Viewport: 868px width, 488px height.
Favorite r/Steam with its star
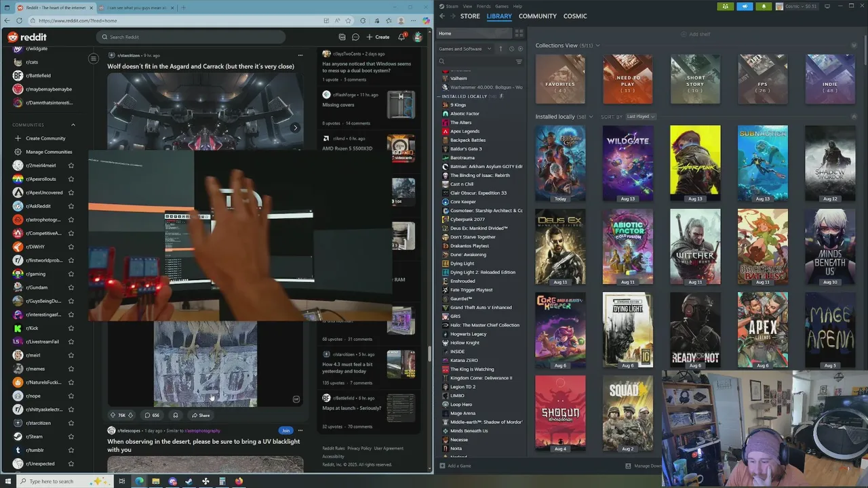[x=71, y=436]
